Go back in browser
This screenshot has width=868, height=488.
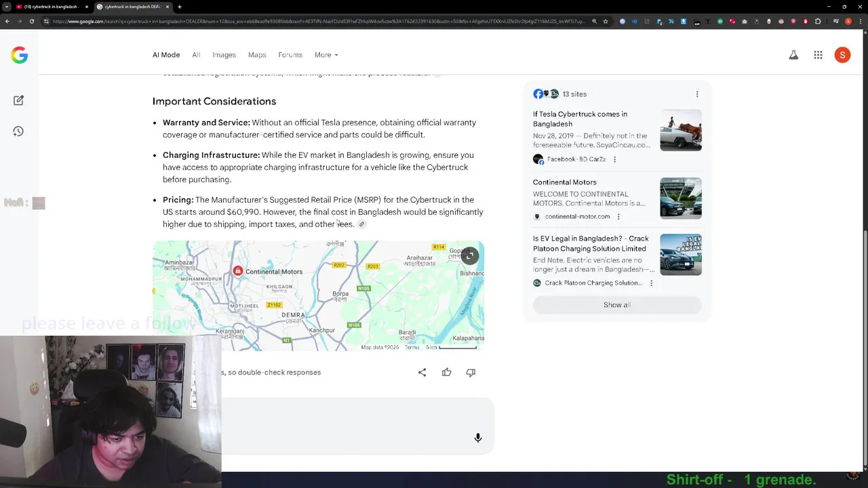click(7, 21)
